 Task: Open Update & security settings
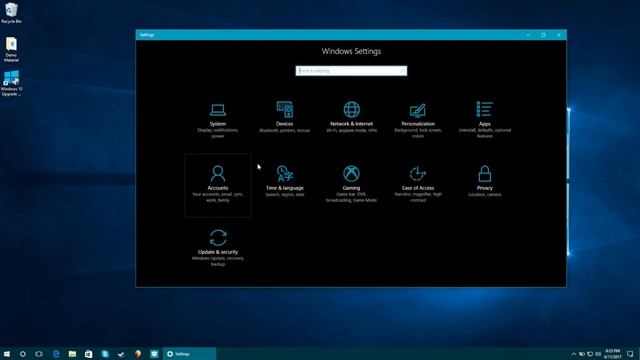(218, 249)
